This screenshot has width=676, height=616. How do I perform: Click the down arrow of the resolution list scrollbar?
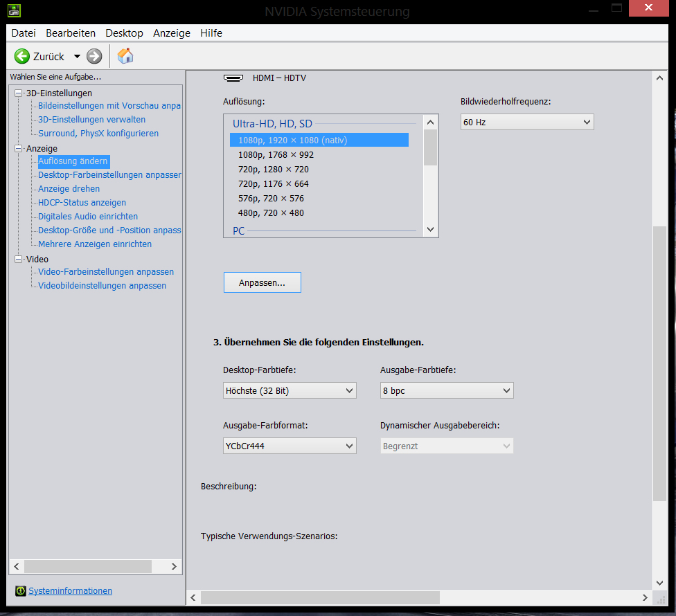click(430, 230)
